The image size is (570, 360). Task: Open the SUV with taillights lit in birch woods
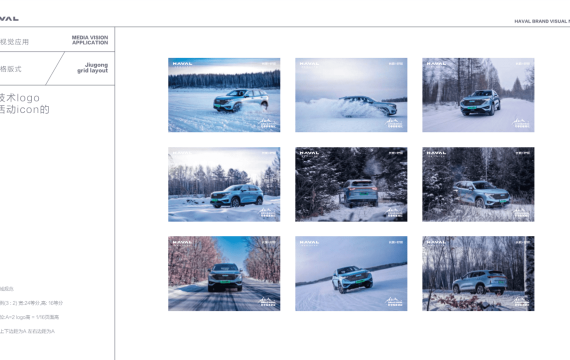point(478,273)
